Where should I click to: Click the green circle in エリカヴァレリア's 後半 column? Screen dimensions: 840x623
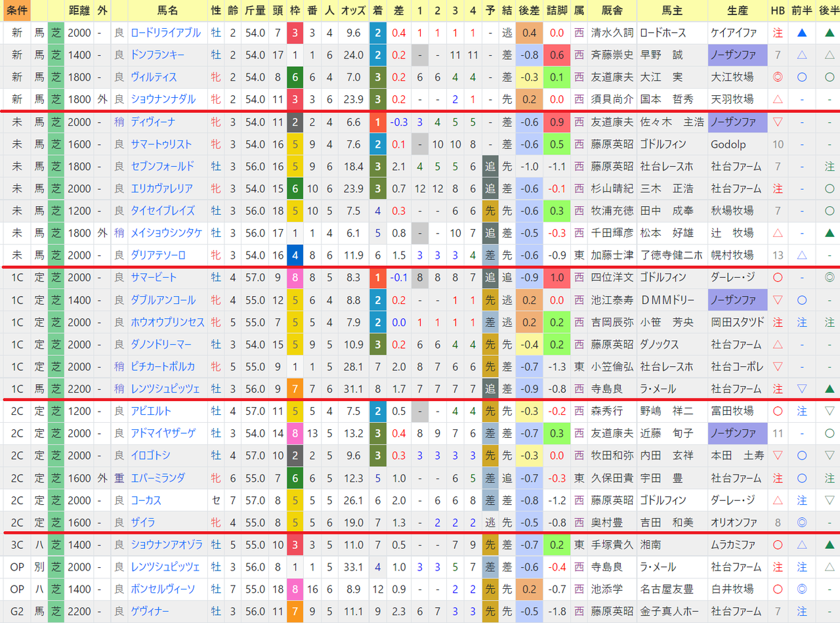coord(829,188)
